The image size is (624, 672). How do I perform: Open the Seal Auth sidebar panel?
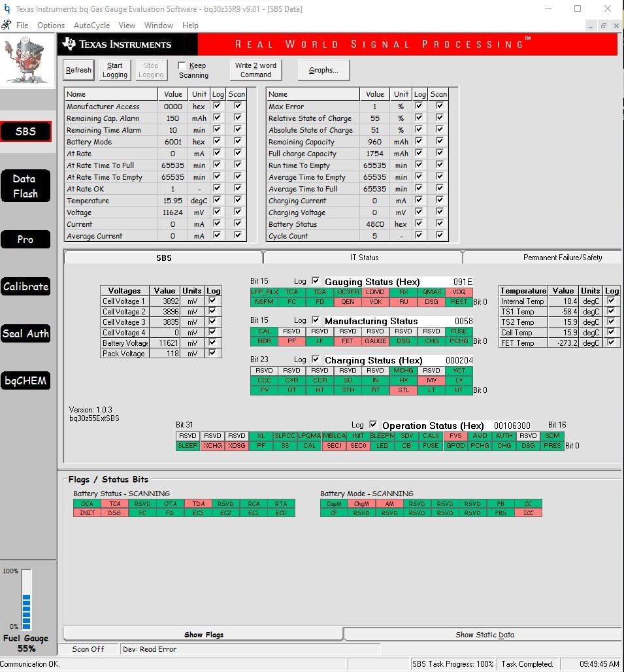coord(25,333)
